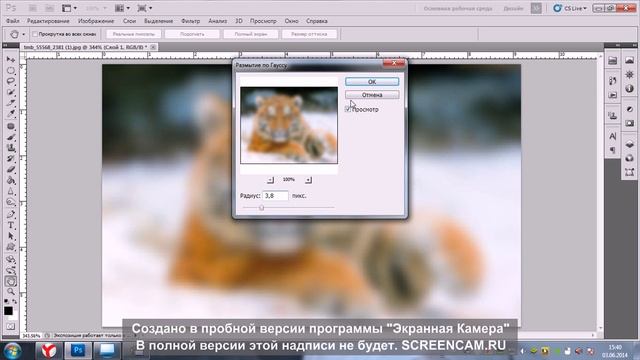Select the Crop tool
Screen dimensions: 640x360
coord(11,102)
